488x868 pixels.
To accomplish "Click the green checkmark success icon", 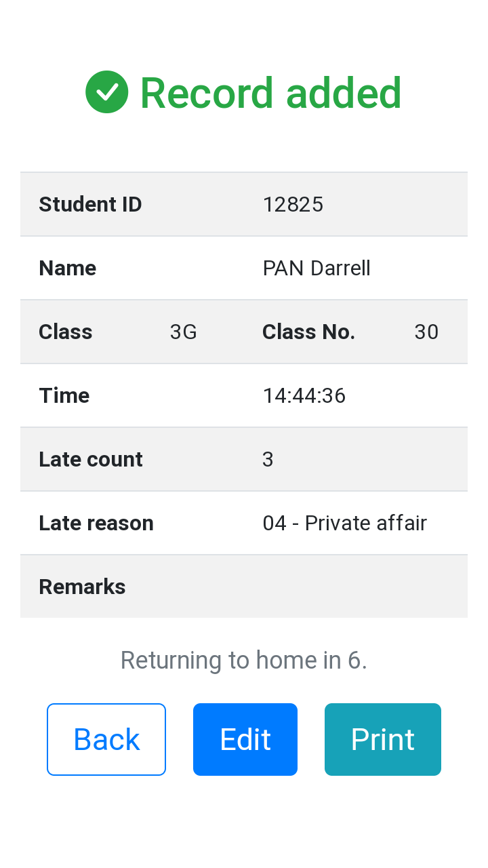I will coord(106,92).
